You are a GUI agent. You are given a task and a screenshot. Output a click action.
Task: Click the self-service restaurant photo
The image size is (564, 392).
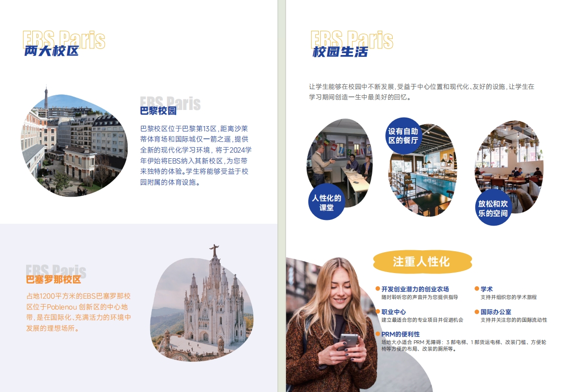pyautogui.click(x=423, y=170)
